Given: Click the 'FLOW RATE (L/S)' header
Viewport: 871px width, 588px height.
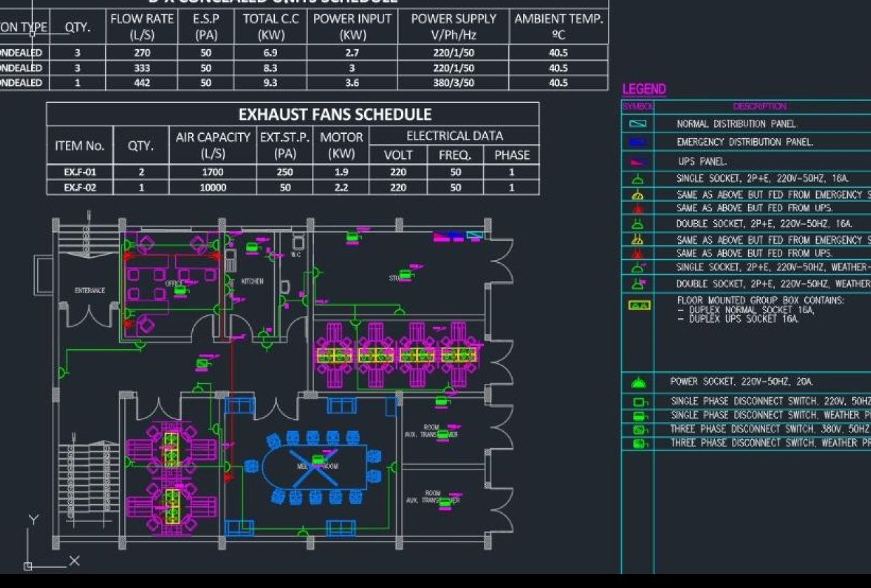Looking at the screenshot, I should (142, 27).
